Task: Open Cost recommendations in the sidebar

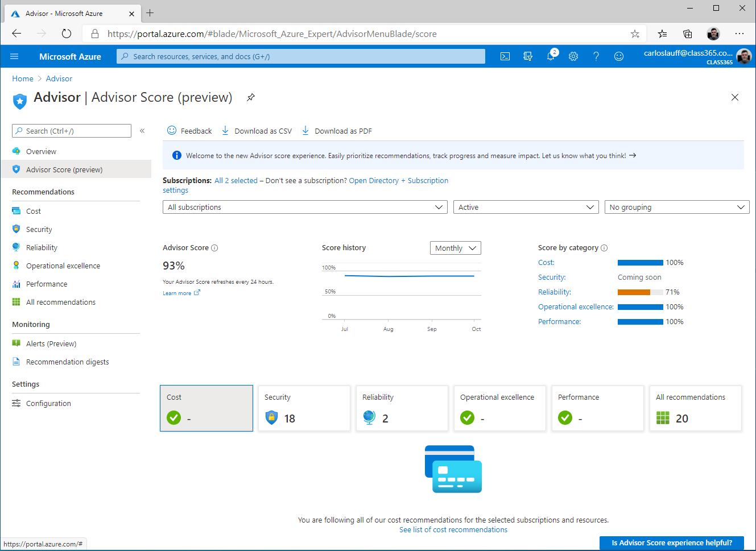Action: tap(76, 211)
